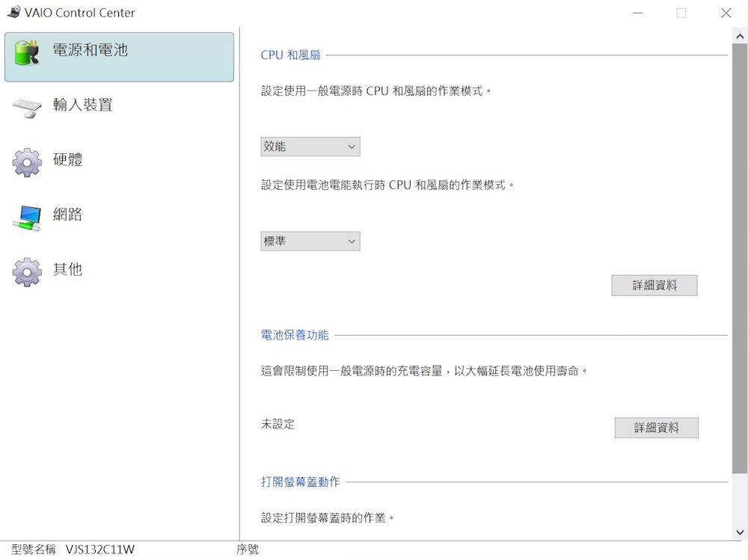This screenshot has height=560, width=748.
Task: Click the gear icon next to 其他
Action: coord(27,272)
